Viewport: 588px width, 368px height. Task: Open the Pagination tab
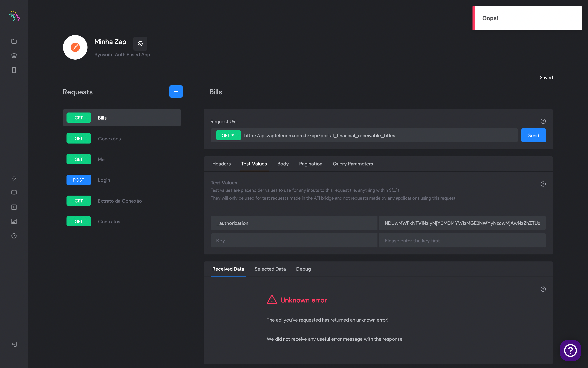click(x=310, y=164)
